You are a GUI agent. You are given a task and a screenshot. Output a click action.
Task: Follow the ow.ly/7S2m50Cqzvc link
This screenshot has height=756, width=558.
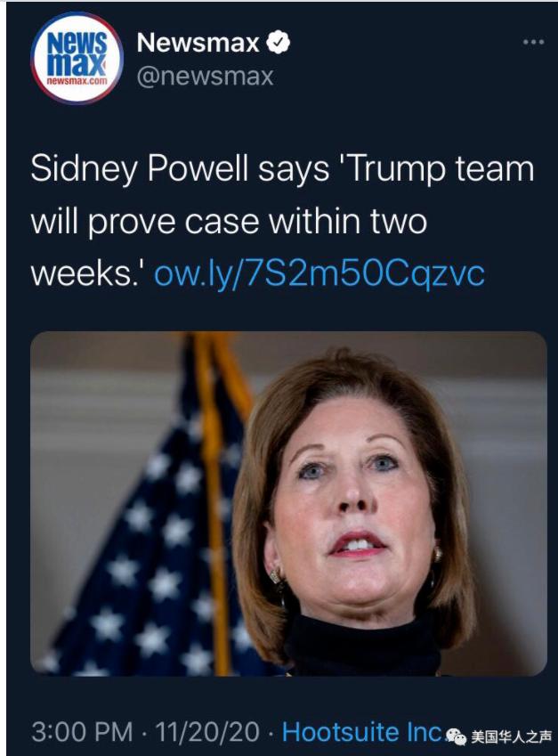(319, 274)
